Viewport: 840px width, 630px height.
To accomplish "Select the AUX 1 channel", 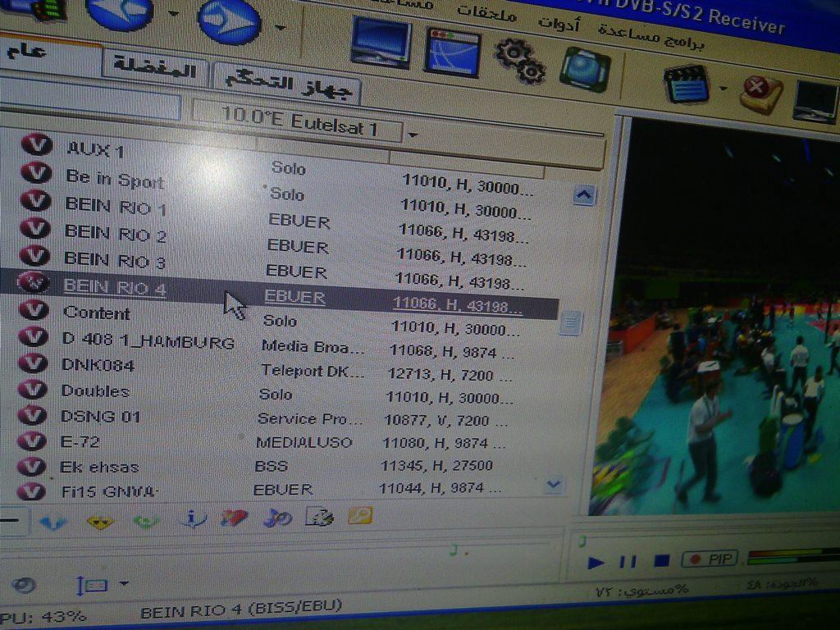I will [95, 149].
